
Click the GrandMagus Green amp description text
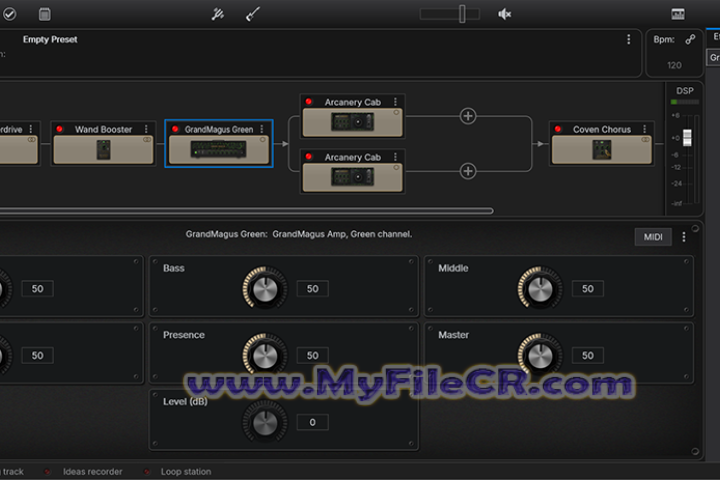(299, 234)
